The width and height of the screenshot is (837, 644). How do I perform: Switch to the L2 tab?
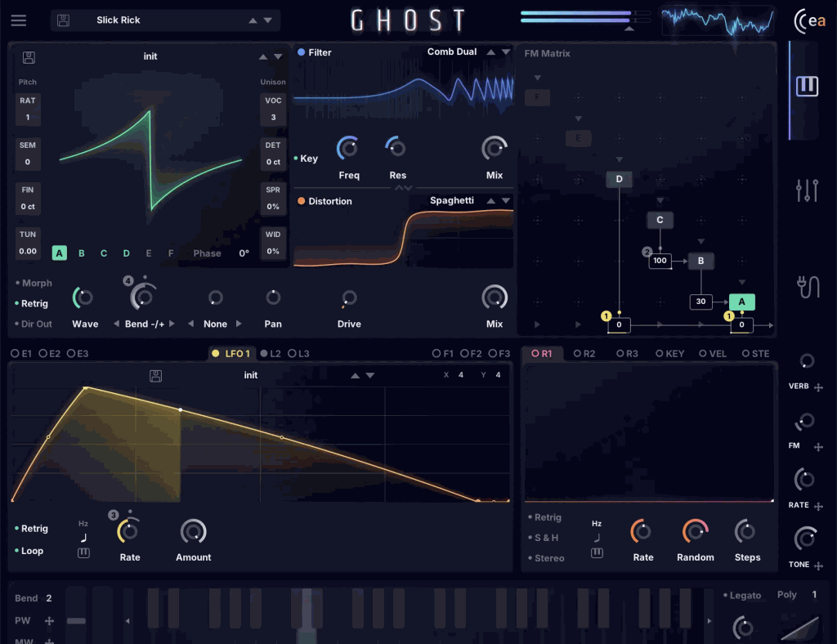coord(271,353)
